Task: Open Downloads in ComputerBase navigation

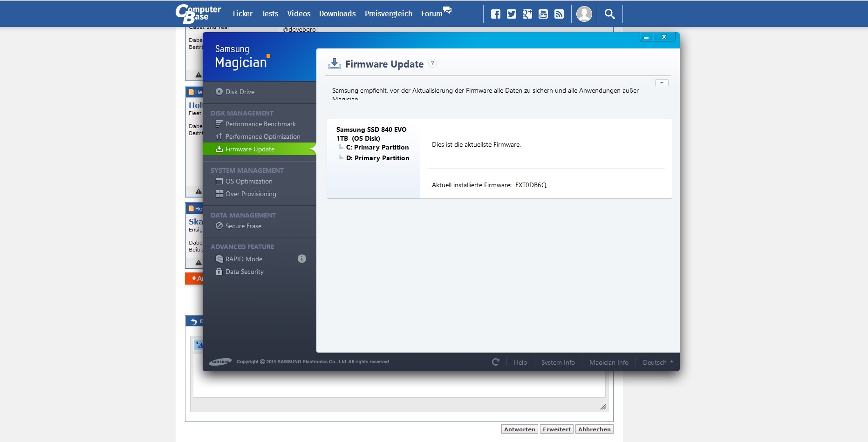Action: (337, 14)
